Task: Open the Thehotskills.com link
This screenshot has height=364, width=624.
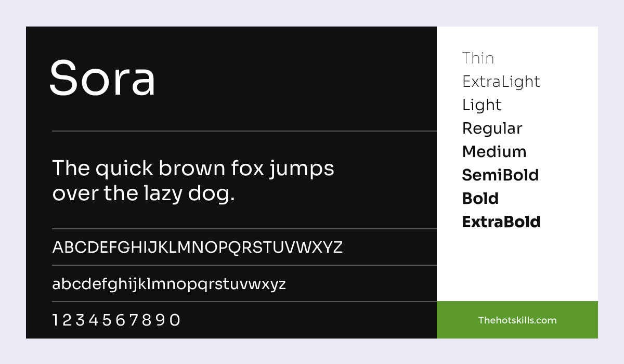Action: coord(517,320)
